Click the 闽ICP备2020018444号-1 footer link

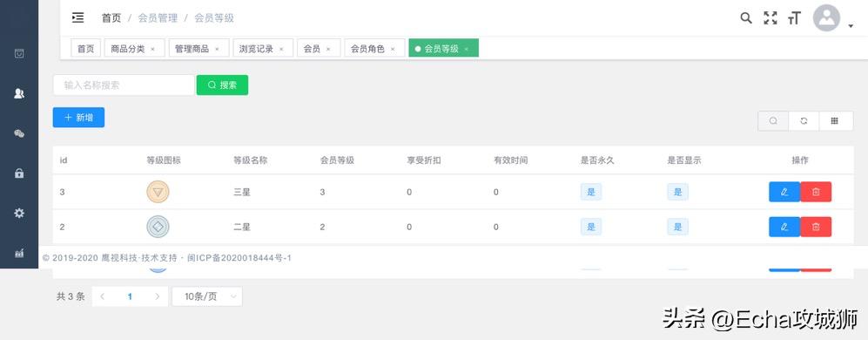[239, 258]
